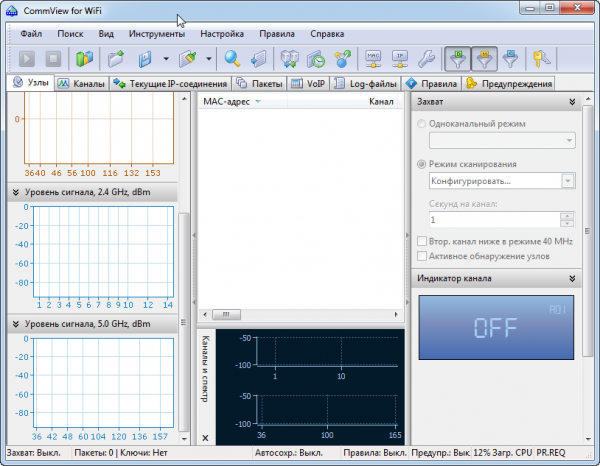Switch to the Пакеты tab

(x=259, y=84)
